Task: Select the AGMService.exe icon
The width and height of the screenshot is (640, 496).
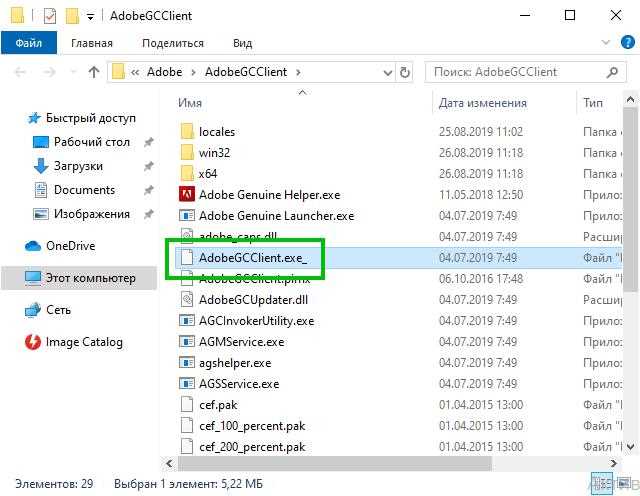Action: [x=187, y=342]
